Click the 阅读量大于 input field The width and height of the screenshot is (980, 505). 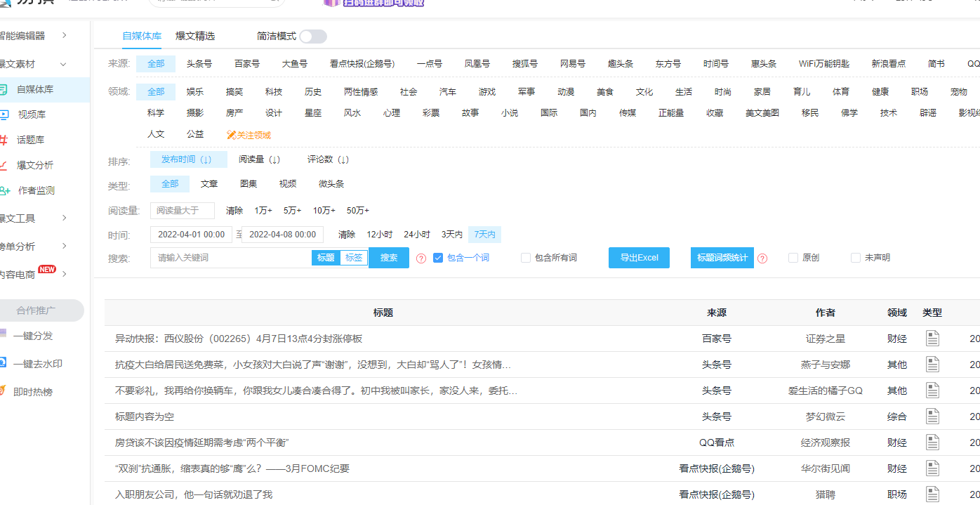(x=181, y=210)
